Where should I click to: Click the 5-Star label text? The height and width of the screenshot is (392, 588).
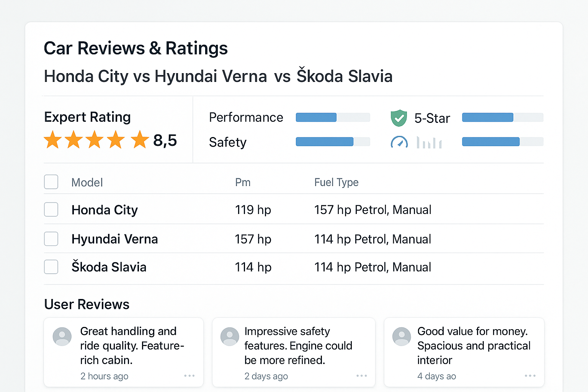click(x=432, y=118)
